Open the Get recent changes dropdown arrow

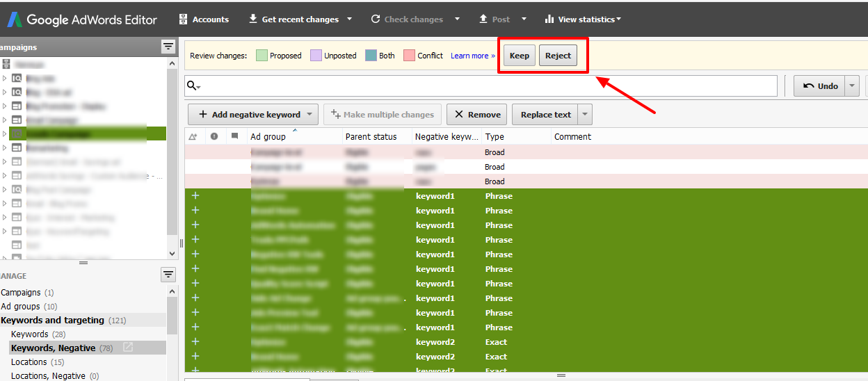coord(349,19)
